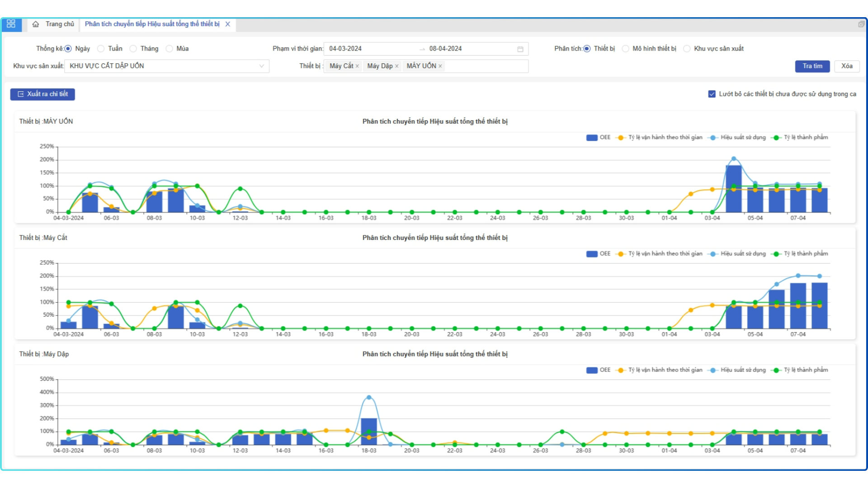Edit end date 08-04-2024
This screenshot has width=868, height=488.
(x=445, y=49)
